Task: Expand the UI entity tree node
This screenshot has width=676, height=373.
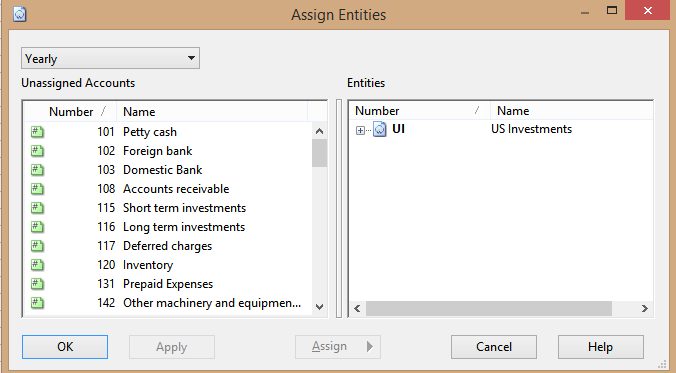Action: [360, 130]
